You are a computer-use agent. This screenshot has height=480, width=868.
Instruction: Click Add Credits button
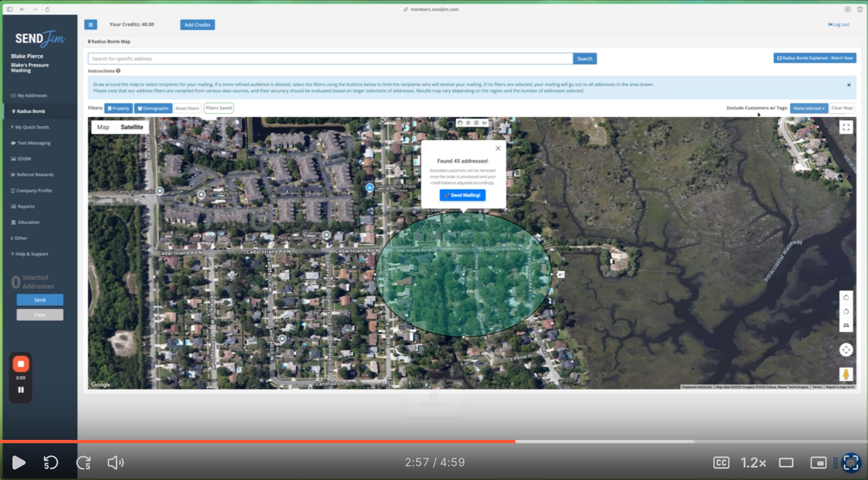point(197,25)
